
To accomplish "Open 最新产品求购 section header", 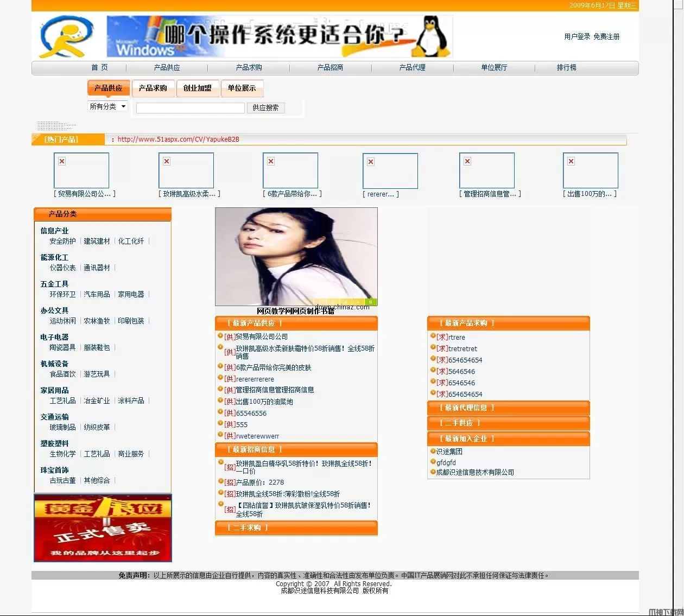I will coord(509,323).
